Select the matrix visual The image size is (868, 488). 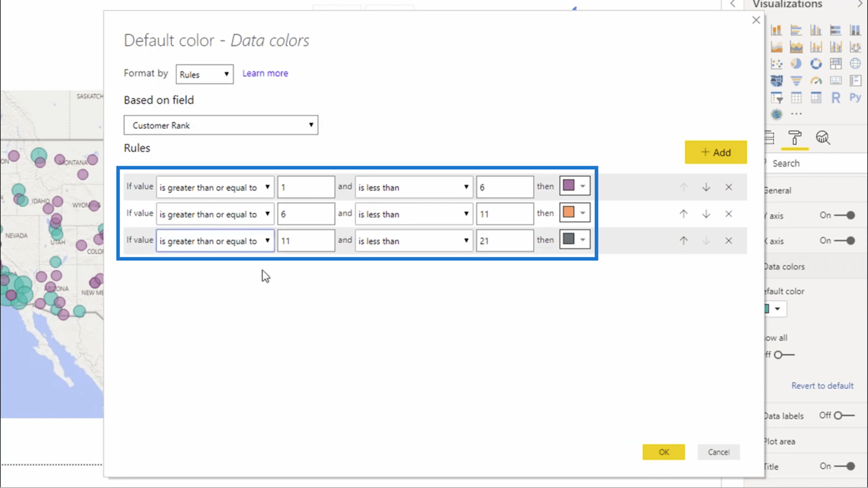tap(816, 98)
